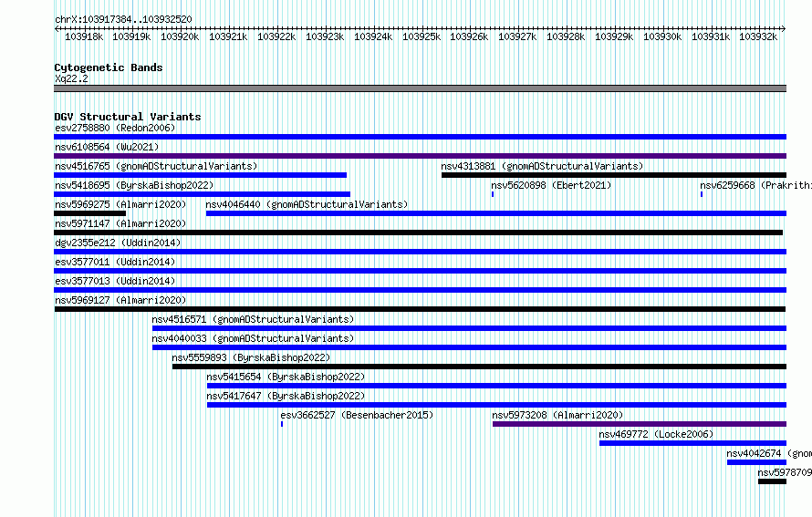Click the nsv5973208 (Almarri2020) label

[557, 415]
